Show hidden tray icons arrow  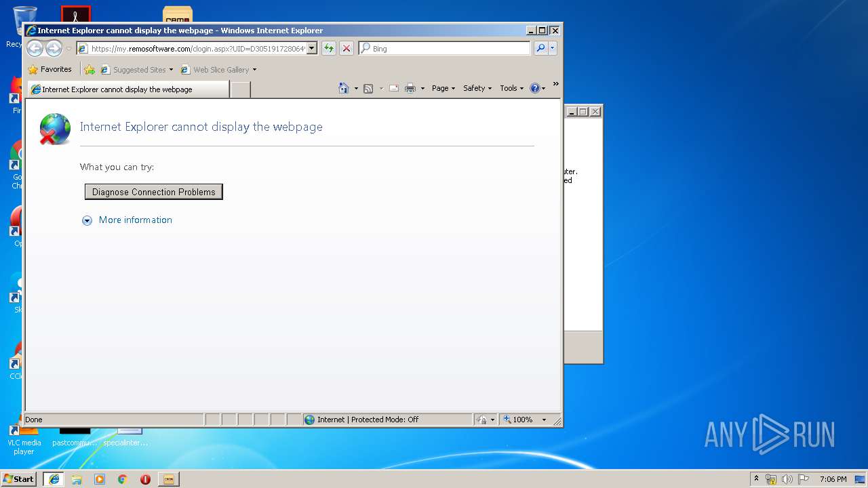point(756,479)
